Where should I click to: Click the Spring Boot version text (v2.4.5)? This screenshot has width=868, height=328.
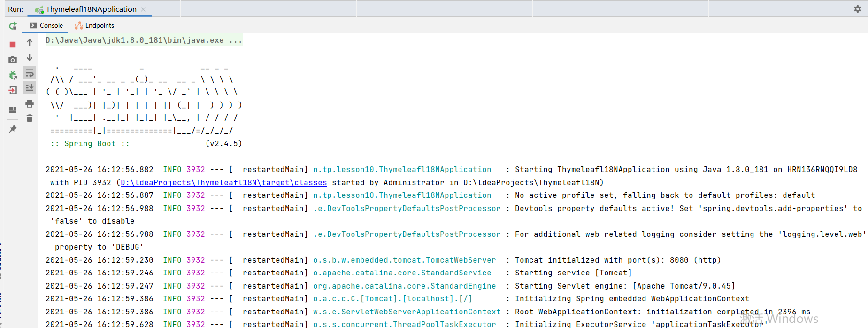click(223, 144)
